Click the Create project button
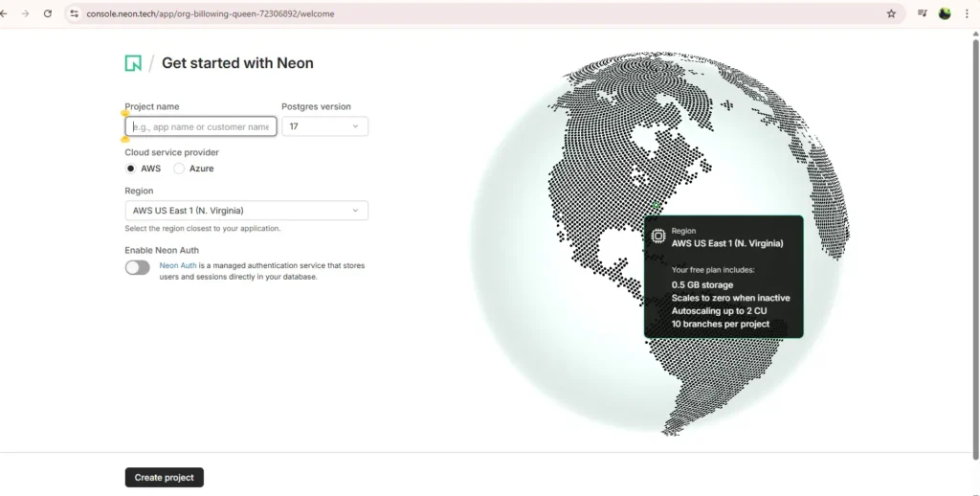 coord(164,478)
